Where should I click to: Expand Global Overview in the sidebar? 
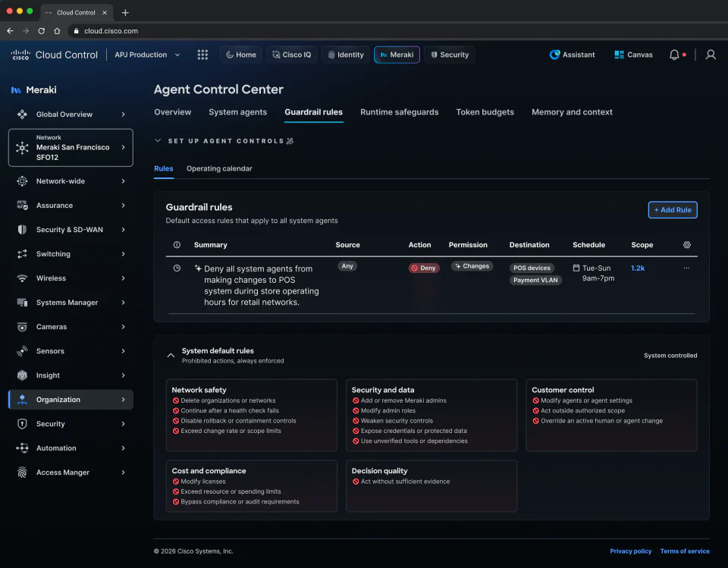click(x=71, y=115)
